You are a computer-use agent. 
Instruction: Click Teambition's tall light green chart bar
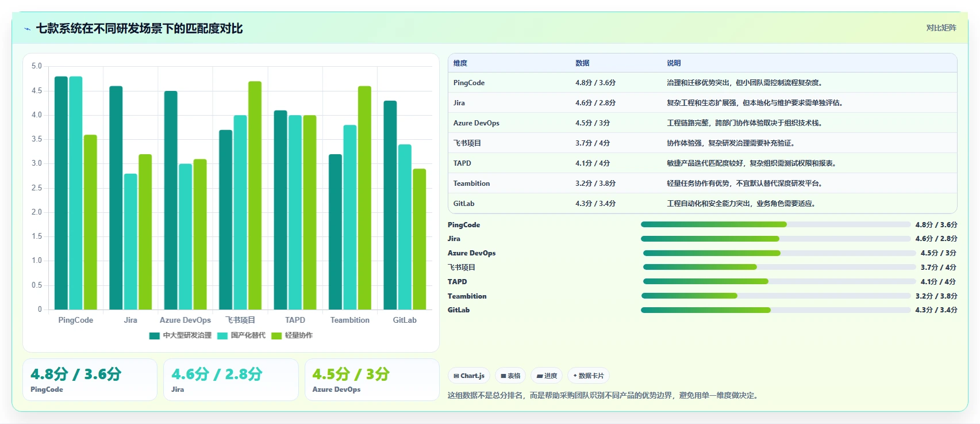(364, 198)
